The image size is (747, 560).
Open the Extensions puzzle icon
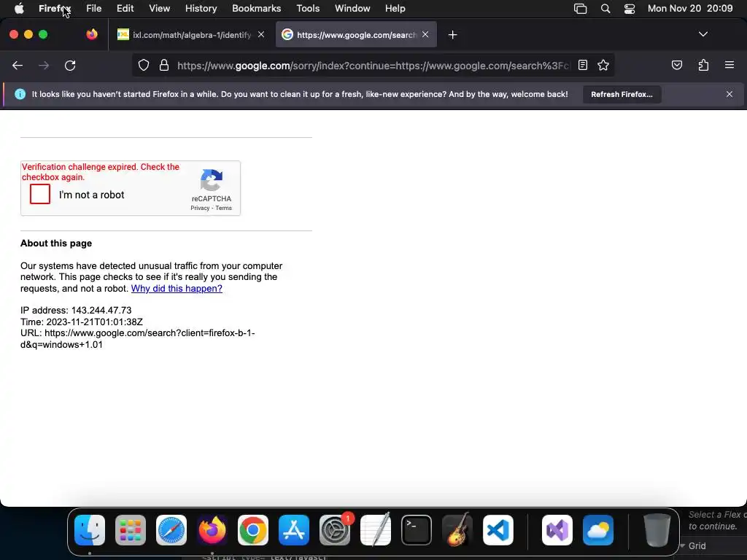[703, 65]
